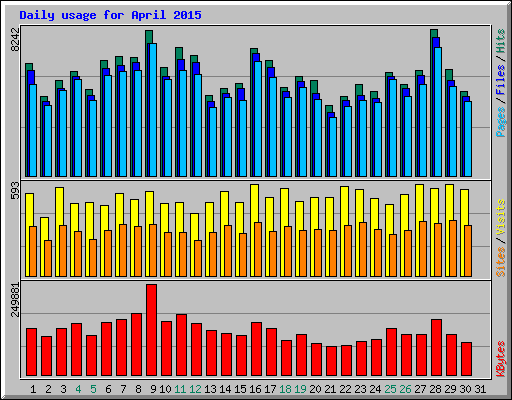The image size is (512, 400).
Task: Click day 2 on the x-axis
Action: coord(48,389)
